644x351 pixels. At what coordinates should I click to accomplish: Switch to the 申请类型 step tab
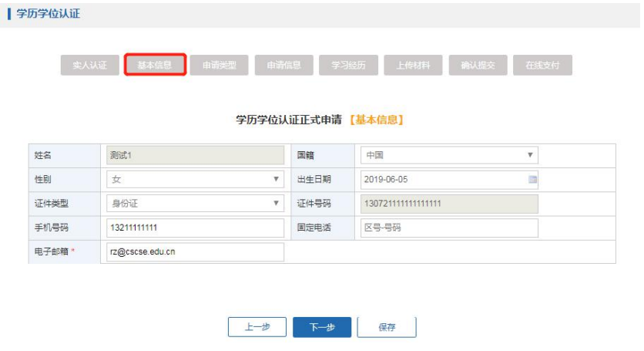(220, 65)
